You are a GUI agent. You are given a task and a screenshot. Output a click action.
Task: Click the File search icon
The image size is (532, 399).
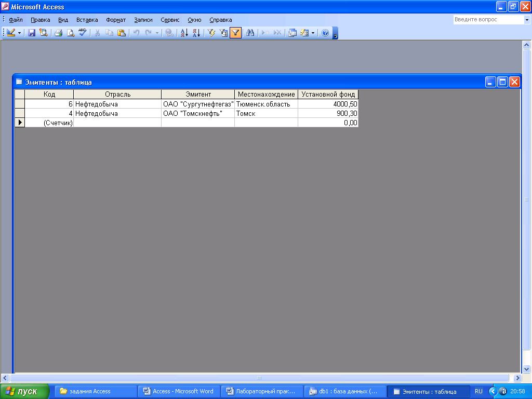[x=44, y=33]
